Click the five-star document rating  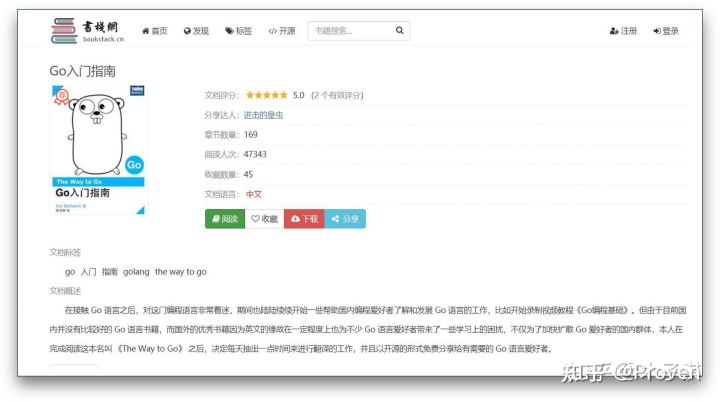[x=267, y=95]
